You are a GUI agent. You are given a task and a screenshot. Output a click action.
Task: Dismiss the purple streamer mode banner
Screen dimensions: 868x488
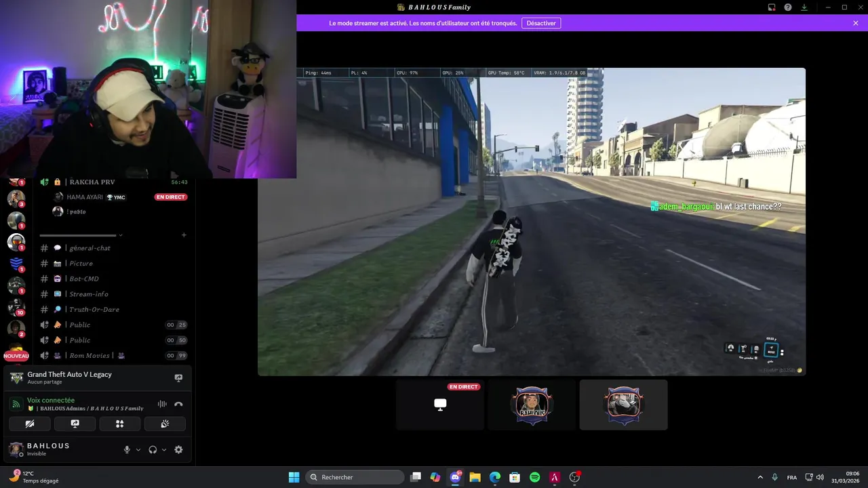[x=856, y=23]
